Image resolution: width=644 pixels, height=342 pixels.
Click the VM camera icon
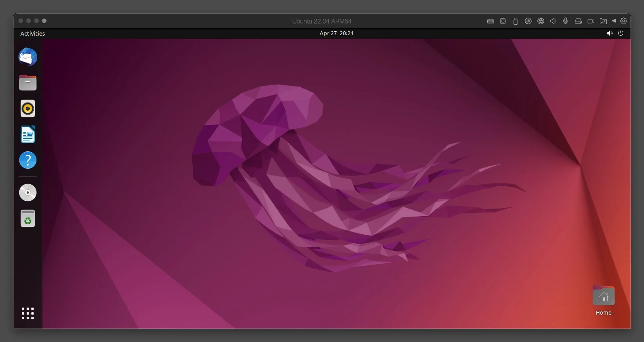tap(591, 21)
